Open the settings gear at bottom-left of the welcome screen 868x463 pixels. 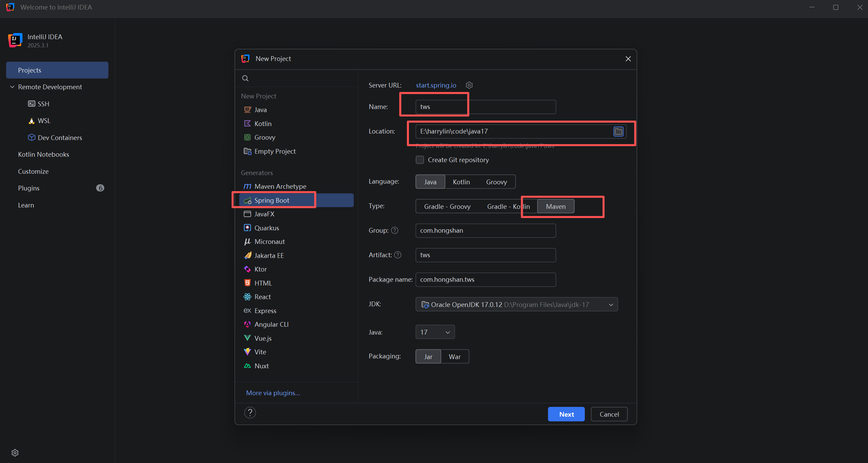15,453
